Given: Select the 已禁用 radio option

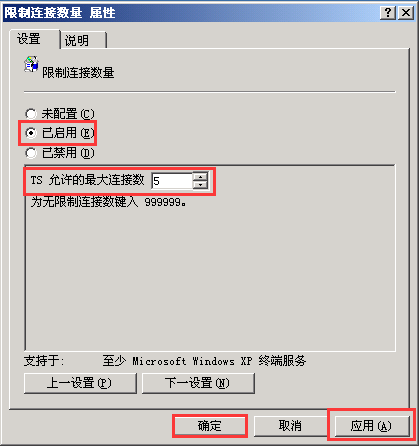Looking at the screenshot, I should pyautogui.click(x=31, y=153).
